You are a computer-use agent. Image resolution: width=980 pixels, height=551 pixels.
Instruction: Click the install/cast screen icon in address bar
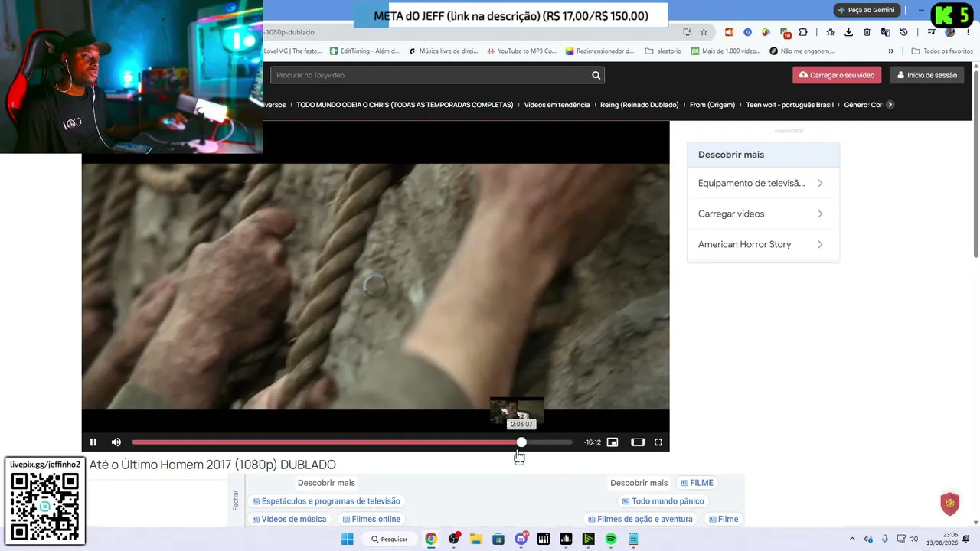(x=687, y=32)
